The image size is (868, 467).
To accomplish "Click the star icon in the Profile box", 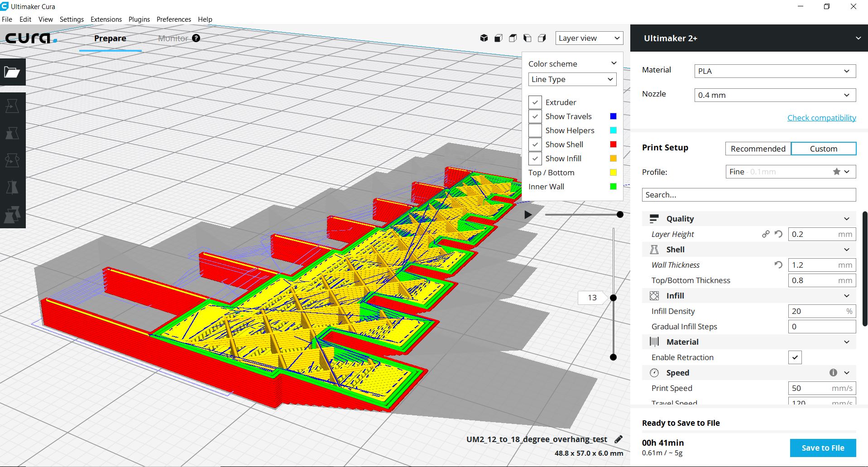I will (836, 172).
